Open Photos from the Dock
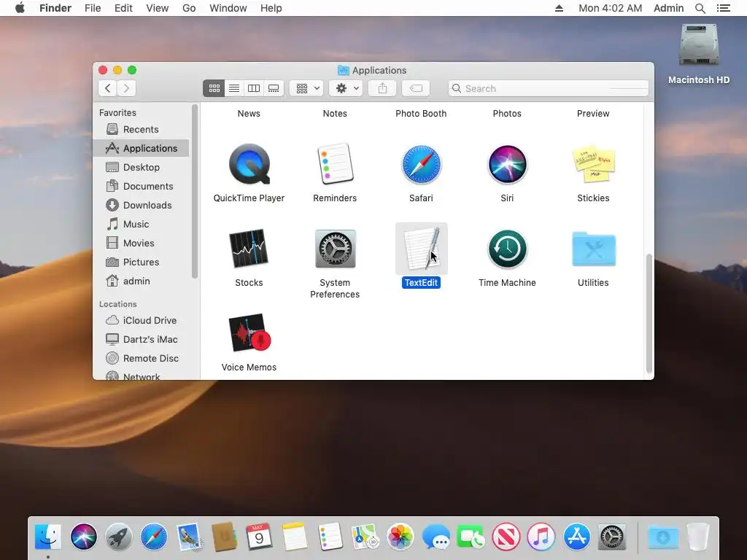 coord(400,537)
